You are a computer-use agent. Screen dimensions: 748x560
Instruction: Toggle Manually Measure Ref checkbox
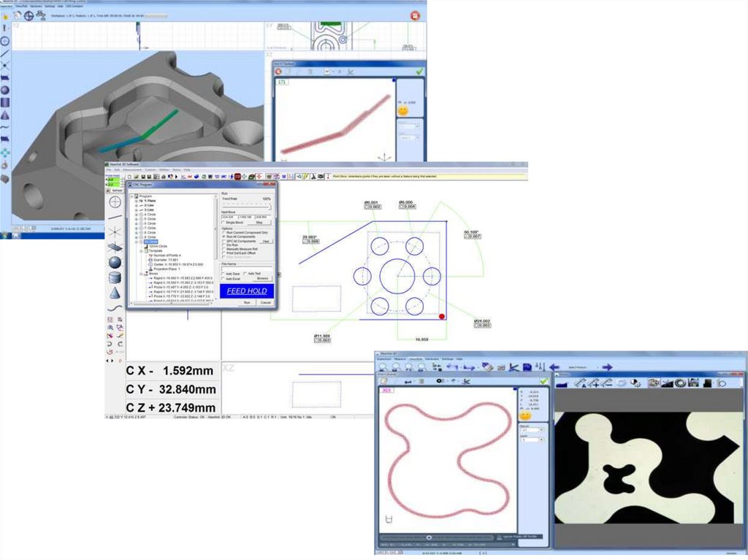pyautogui.click(x=224, y=249)
